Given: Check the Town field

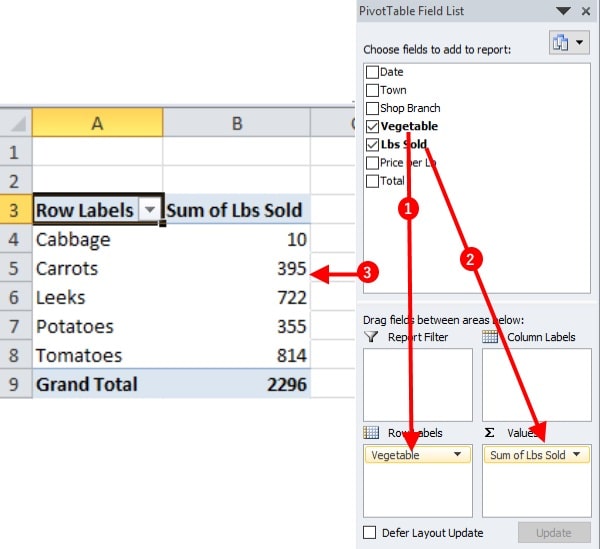Looking at the screenshot, I should click(373, 90).
